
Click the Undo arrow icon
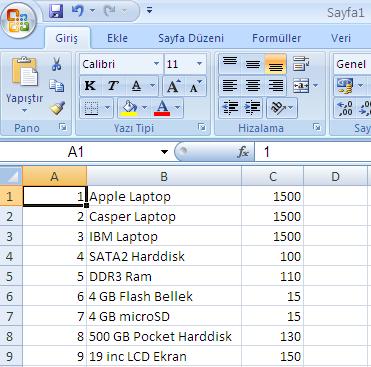pos(78,11)
